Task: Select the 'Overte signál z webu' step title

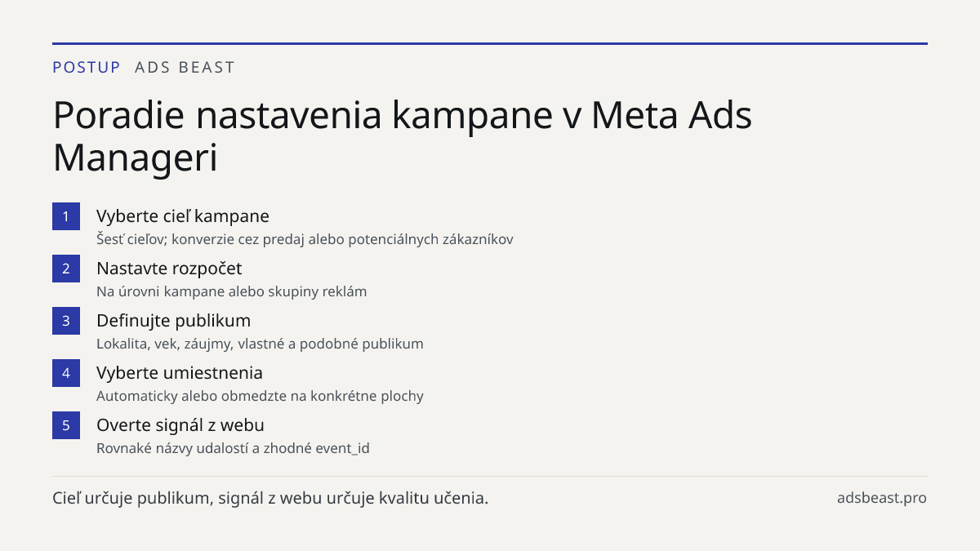Action: [x=180, y=425]
